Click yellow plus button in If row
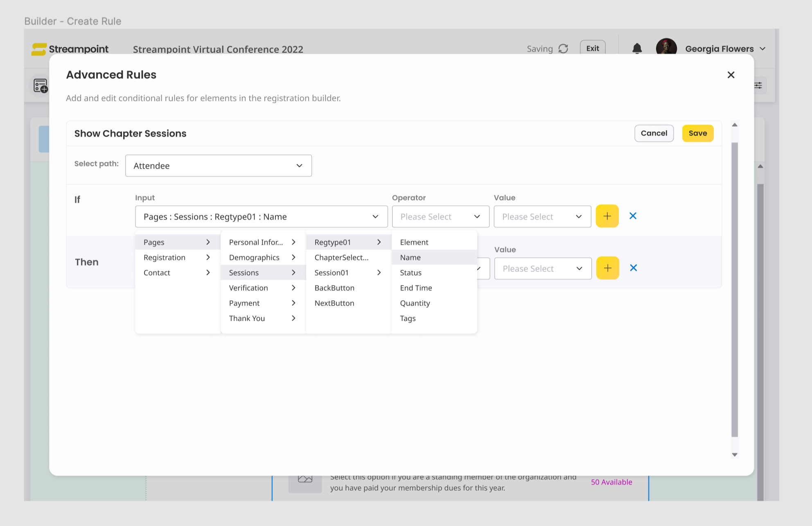The width and height of the screenshot is (812, 526). (x=607, y=216)
